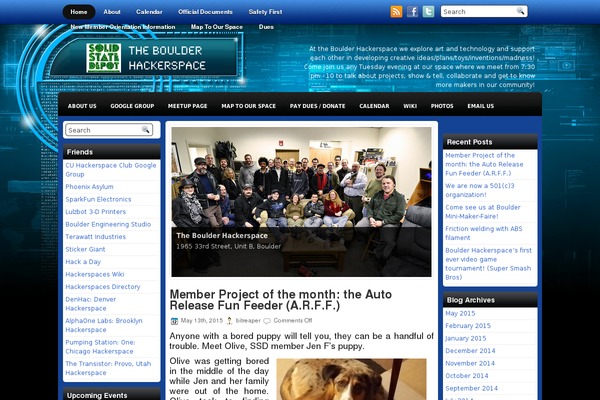Open Boulder Mini-Maker-Faire recent post
This screenshot has height=400, width=600.
coord(483,212)
